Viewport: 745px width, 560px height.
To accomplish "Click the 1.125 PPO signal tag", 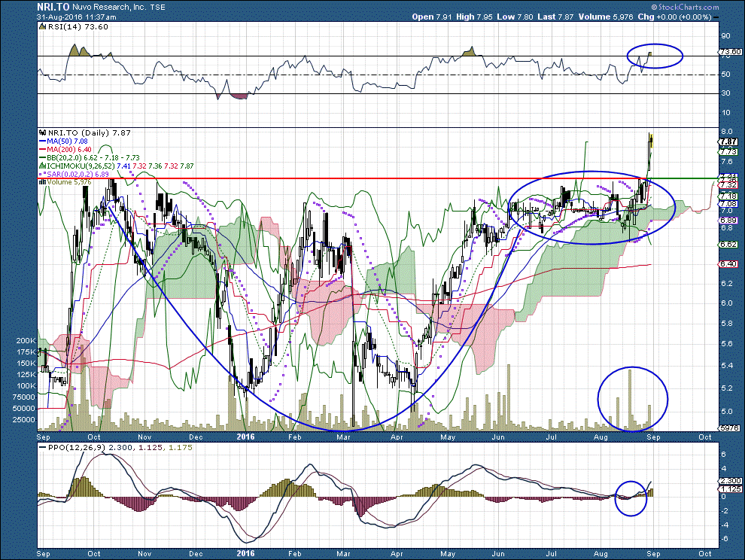I will point(731,488).
